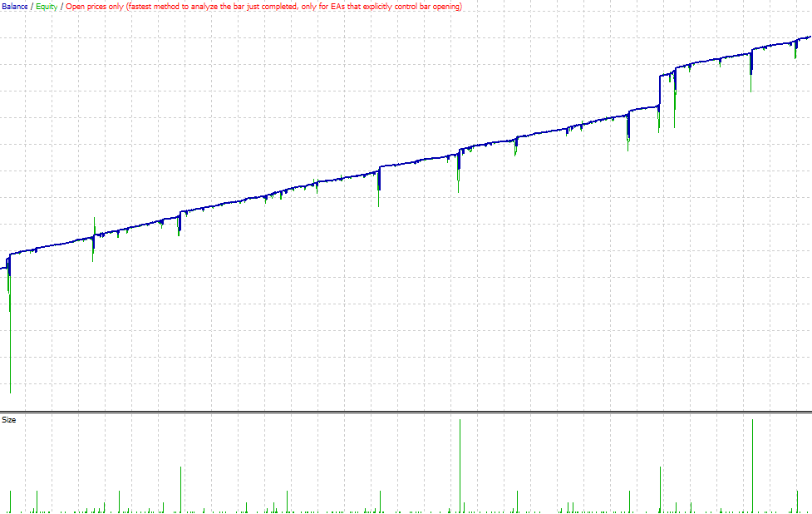Click the largest vertical balance step-up on the right

coord(659,91)
